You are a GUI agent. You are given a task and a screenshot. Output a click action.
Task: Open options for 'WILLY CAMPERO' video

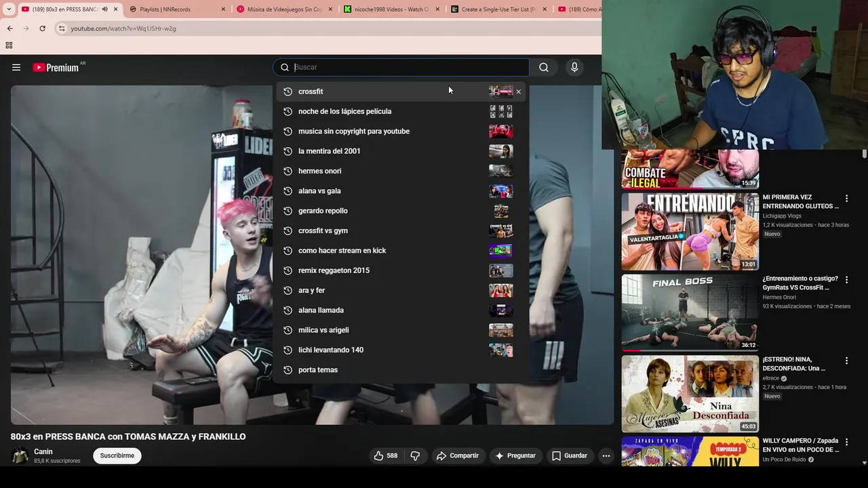846,442
